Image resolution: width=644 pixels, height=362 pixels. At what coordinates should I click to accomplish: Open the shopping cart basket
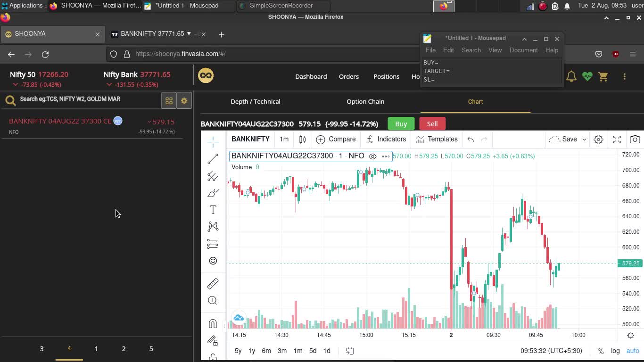click(603, 76)
